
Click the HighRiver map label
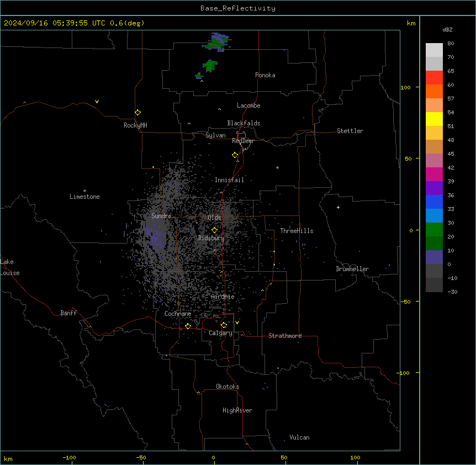[x=237, y=410]
